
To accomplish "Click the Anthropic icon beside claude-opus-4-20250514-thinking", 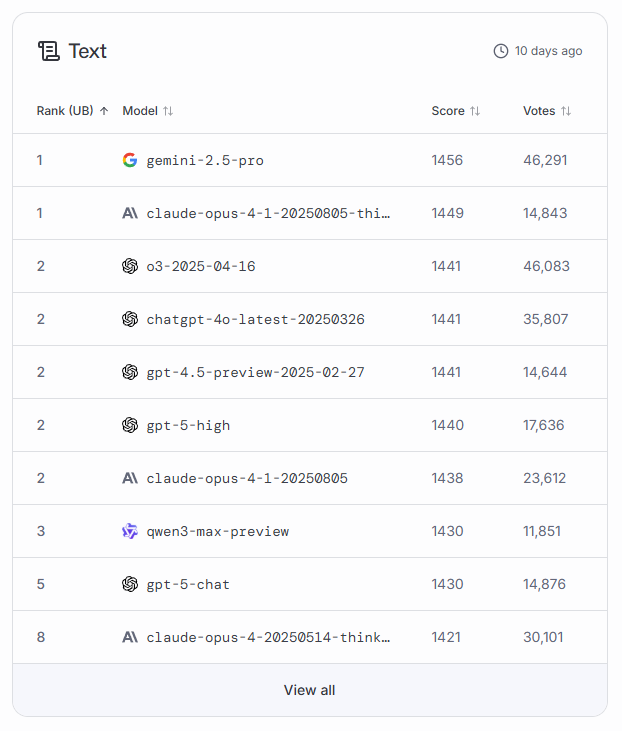I will (130, 637).
